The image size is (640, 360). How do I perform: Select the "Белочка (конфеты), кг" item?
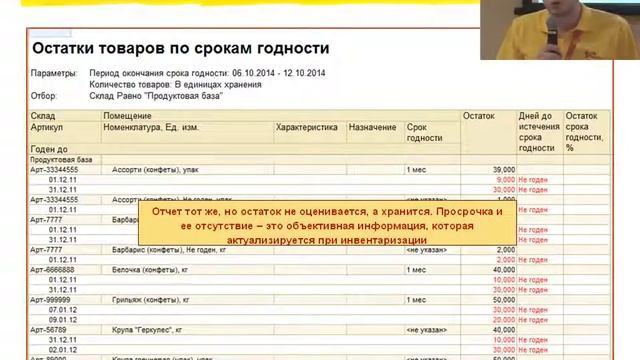[150, 270]
